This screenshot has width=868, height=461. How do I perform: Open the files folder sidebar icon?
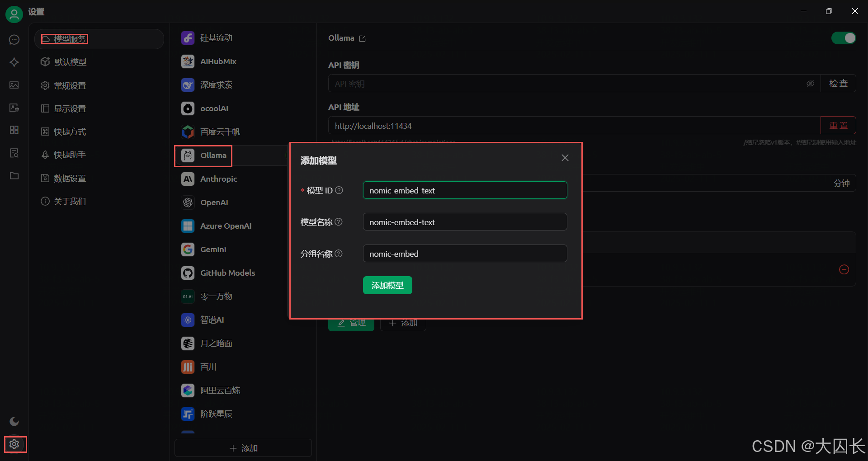pyautogui.click(x=14, y=175)
